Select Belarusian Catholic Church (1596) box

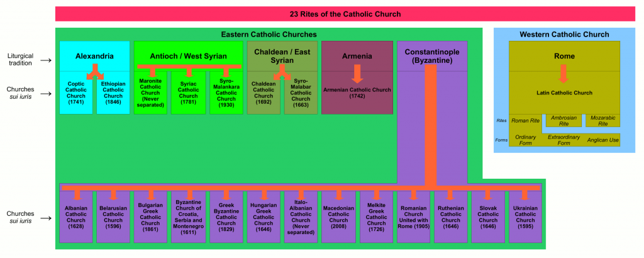coord(113,217)
